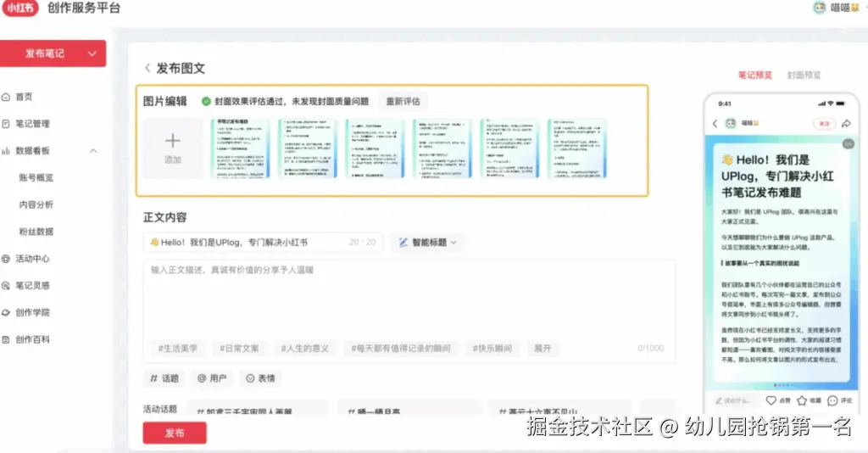868x453 pixels.
Task: Click the 重新评估 button
Action: point(403,101)
